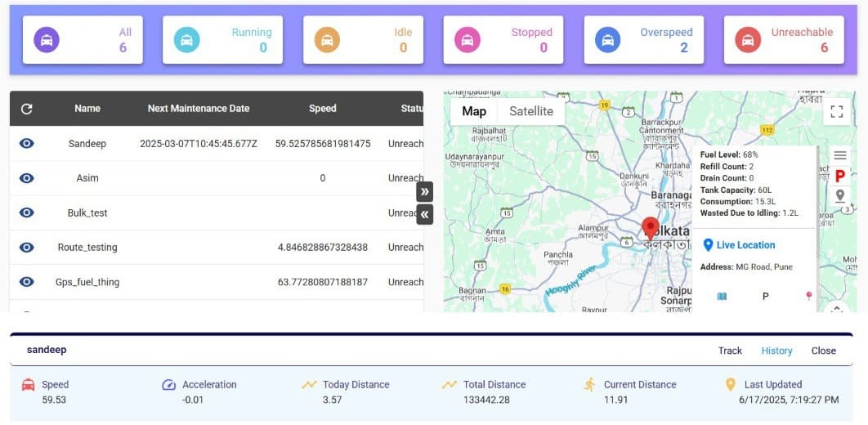
Task: Click the Live Location link
Action: [745, 245]
